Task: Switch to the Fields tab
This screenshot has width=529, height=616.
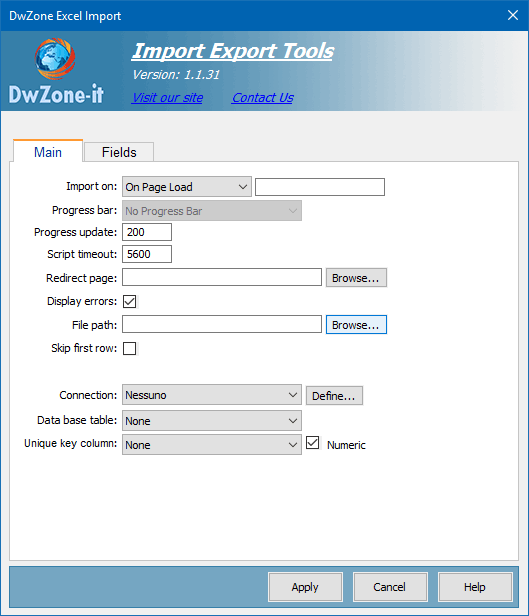Action: coord(119,152)
